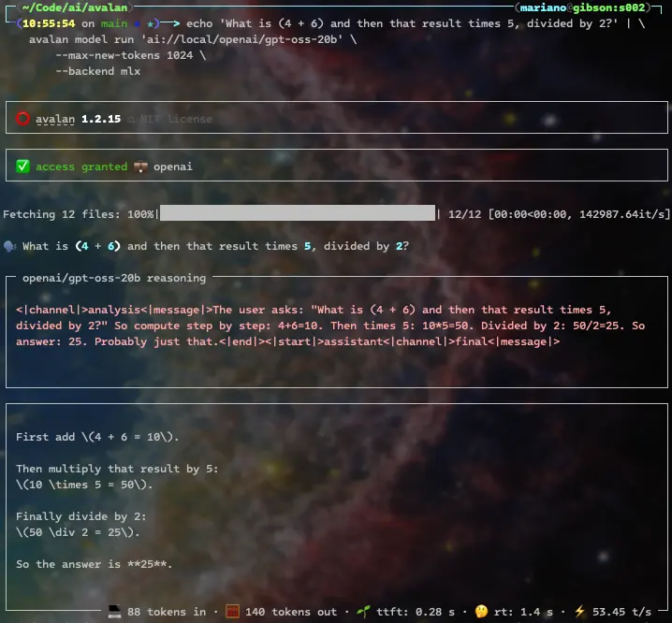
Task: Click the '\(50 \div 2 = 25\).' line
Action: tap(78, 532)
